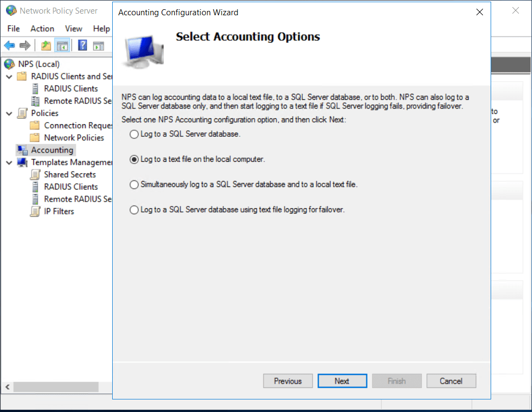The image size is (532, 412).
Task: Click Remote RADIUS Servers icon under Templates Management
Action: pyautogui.click(x=35, y=199)
